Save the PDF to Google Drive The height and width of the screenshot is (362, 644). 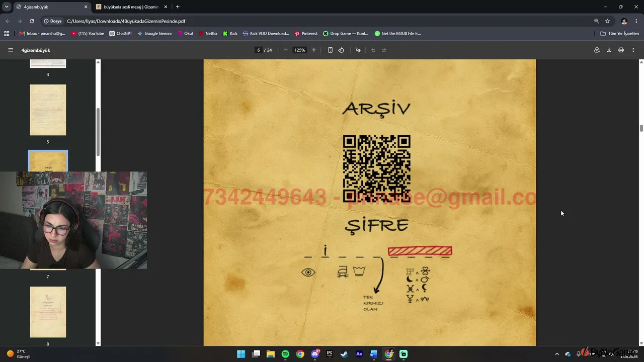click(597, 50)
